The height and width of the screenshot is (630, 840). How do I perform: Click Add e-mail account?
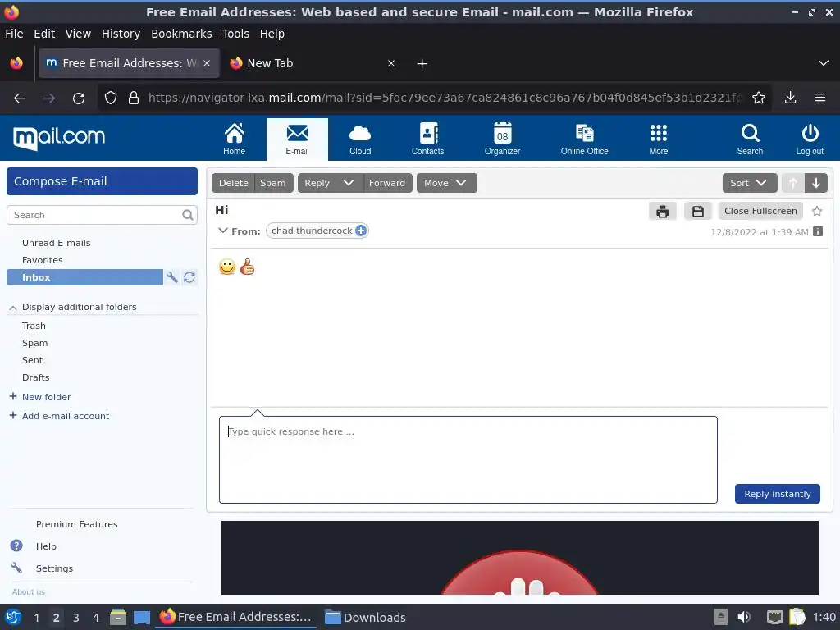click(59, 416)
